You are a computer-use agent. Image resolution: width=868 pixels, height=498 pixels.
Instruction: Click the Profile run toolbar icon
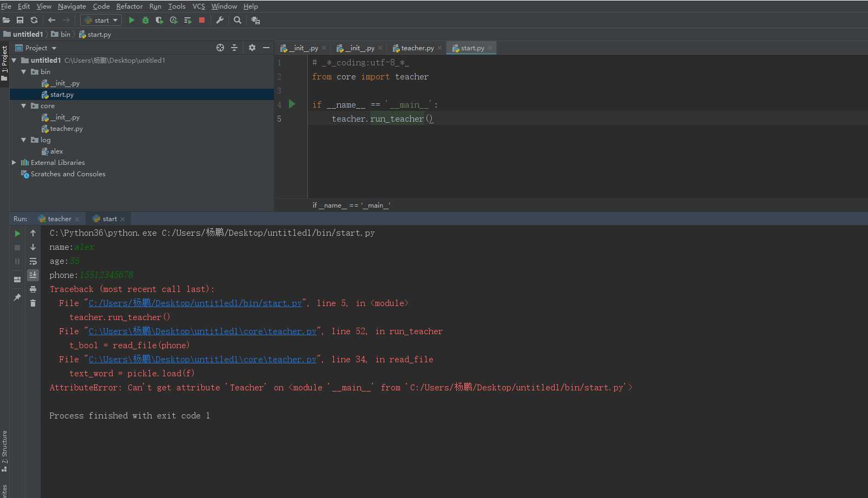click(x=174, y=20)
